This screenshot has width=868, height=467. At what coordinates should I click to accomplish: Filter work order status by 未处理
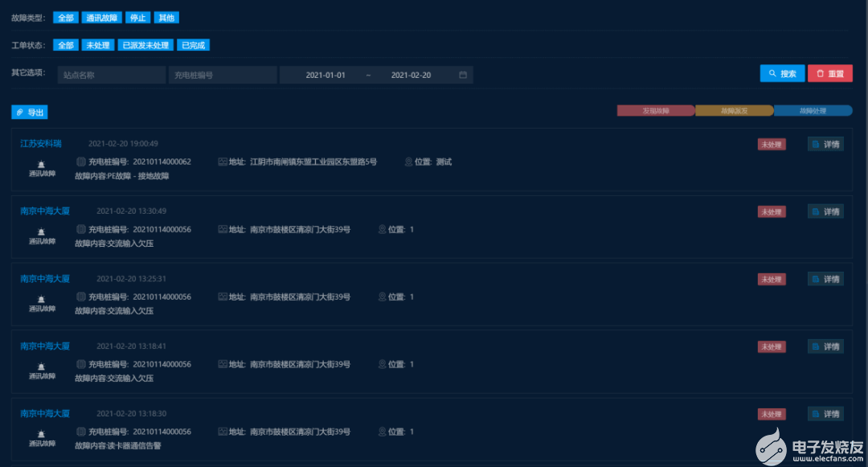click(98, 46)
